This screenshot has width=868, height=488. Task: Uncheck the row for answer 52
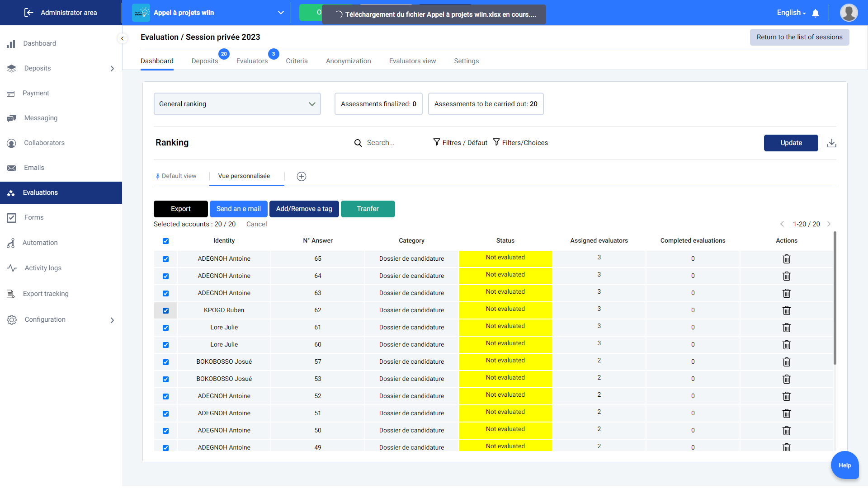pos(165,397)
